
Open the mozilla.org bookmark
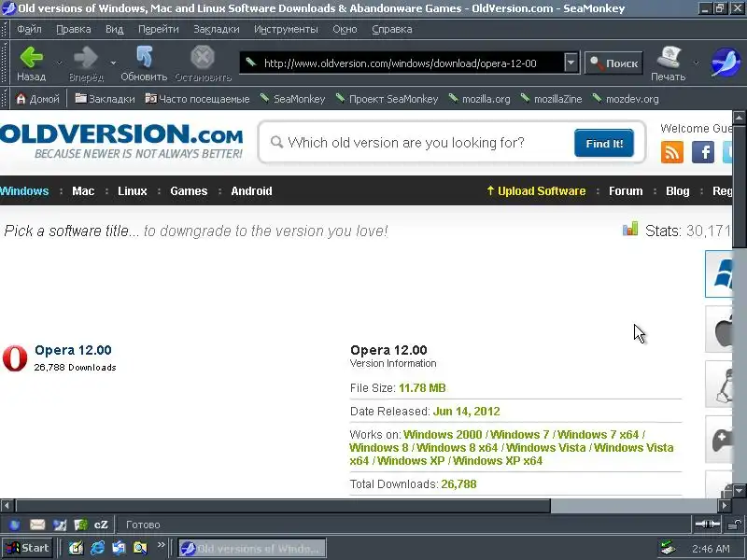pos(479,99)
